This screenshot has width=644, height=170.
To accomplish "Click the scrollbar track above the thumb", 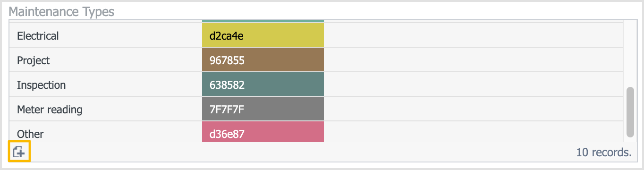I will pos(630,53).
